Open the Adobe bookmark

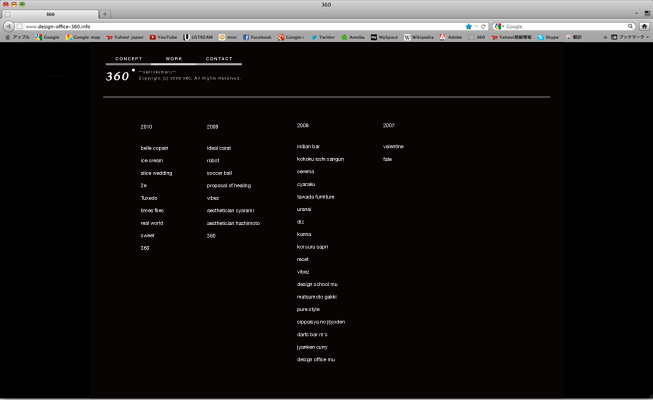click(x=451, y=37)
